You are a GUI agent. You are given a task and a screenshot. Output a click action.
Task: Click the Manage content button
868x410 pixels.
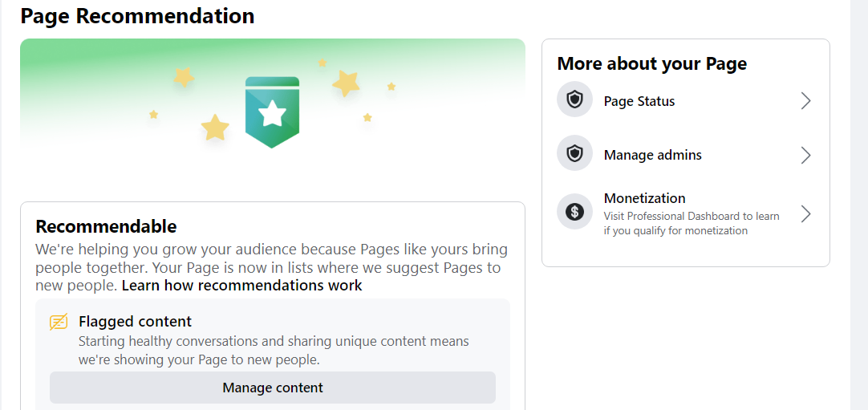tap(273, 388)
